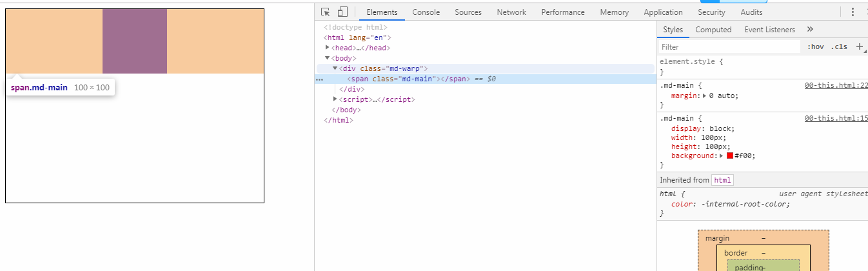Switch to the Elements tab
The width and height of the screenshot is (868, 271).
pyautogui.click(x=382, y=12)
